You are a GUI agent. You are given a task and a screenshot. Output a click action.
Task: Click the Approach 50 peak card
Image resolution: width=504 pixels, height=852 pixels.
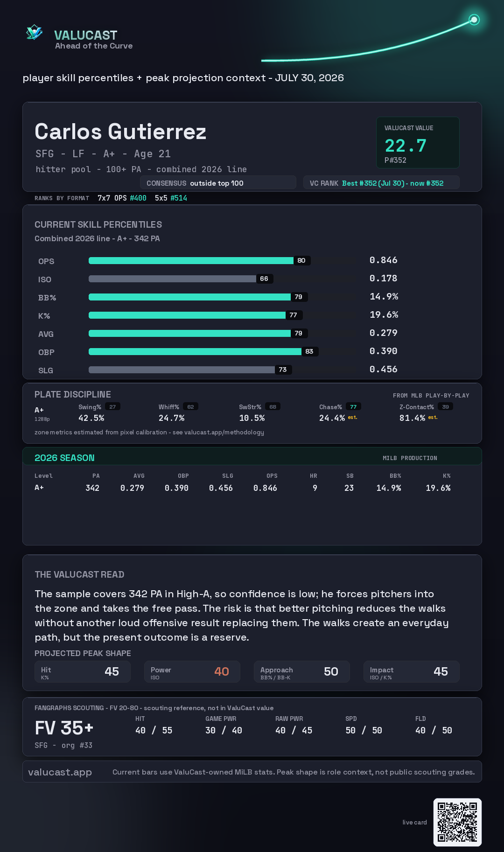pos(302,671)
